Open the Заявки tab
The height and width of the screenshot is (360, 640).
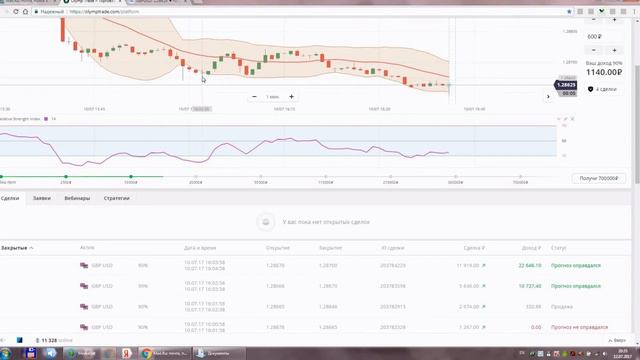pyautogui.click(x=42, y=198)
